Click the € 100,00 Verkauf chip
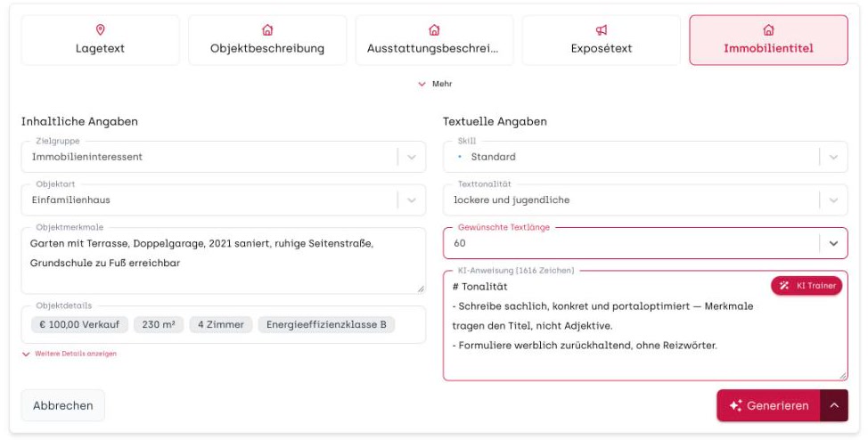The width and height of the screenshot is (868, 440). click(x=79, y=324)
